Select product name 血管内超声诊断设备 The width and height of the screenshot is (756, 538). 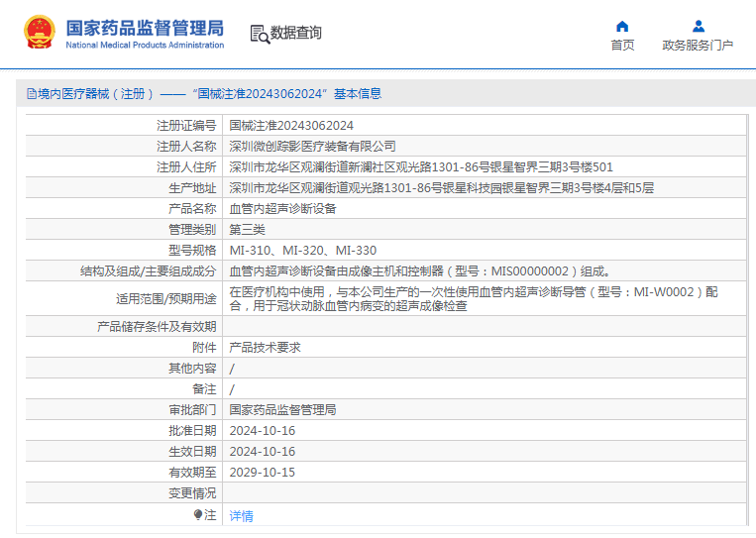(x=282, y=208)
